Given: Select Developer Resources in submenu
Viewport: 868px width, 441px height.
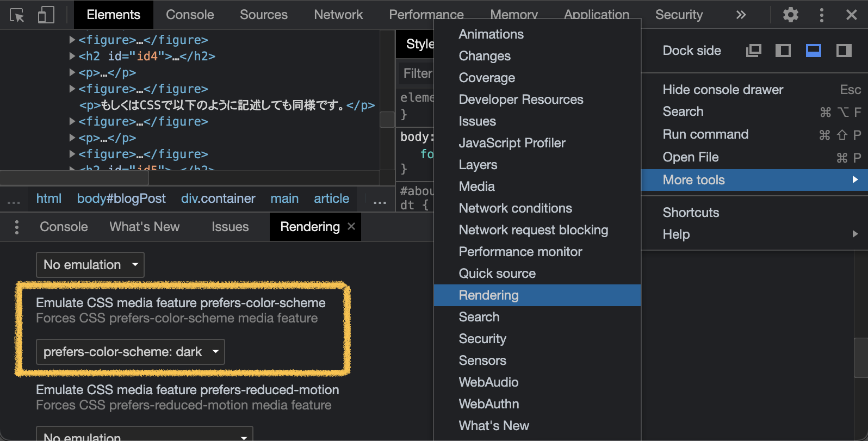Looking at the screenshot, I should coord(537,100).
